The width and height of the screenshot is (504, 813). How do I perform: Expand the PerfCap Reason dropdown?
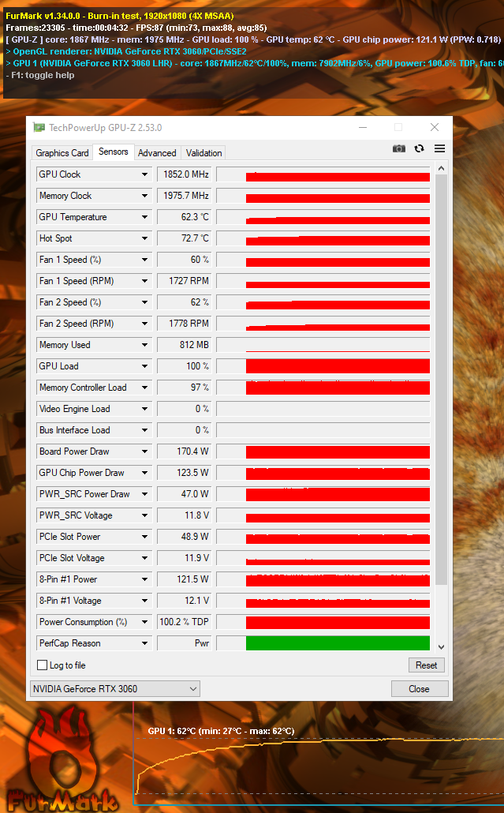pos(145,643)
